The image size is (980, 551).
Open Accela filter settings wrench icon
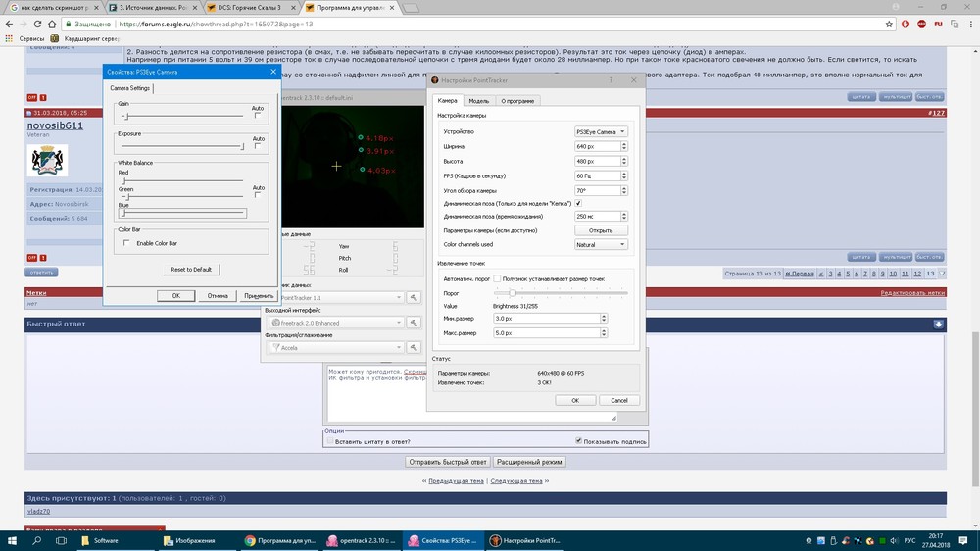[414, 348]
